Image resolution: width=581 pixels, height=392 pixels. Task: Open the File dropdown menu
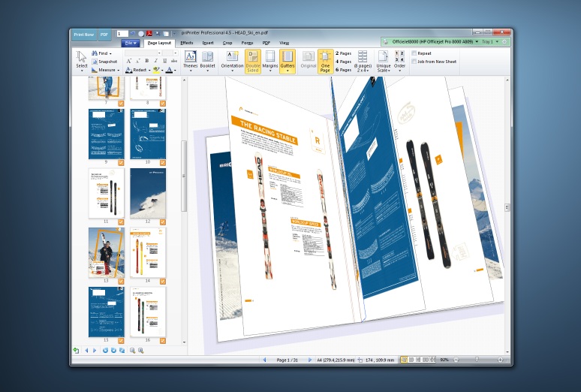point(131,43)
